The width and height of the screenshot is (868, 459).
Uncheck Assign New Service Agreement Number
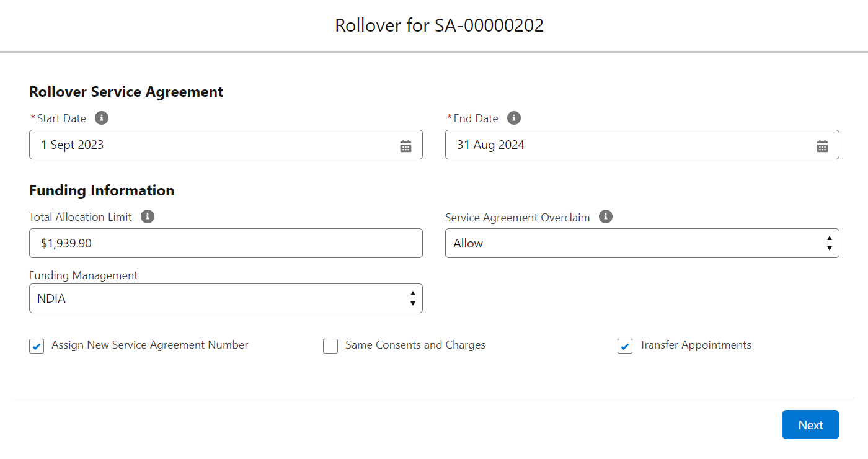[x=36, y=346]
